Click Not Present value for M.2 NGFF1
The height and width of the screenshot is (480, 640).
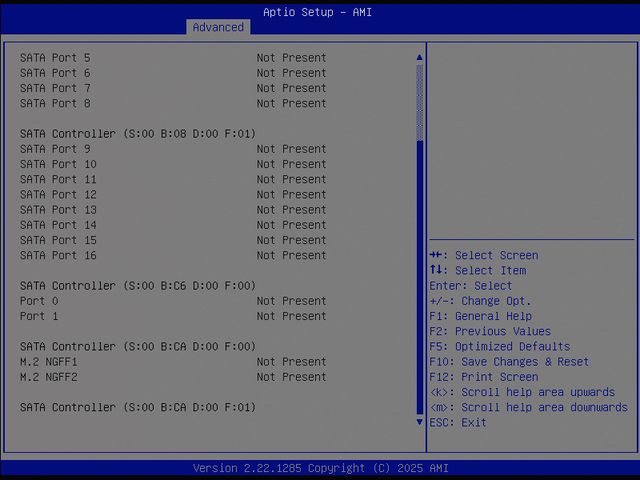[291, 362]
